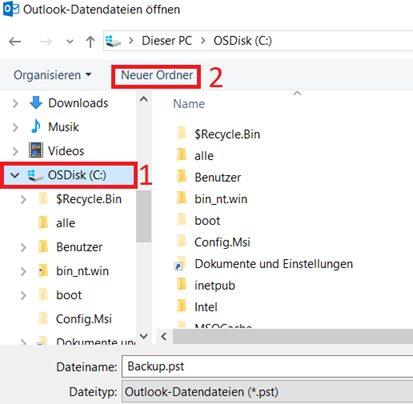This screenshot has width=413, height=404.
Task: Click the Downloads arrow icon
Action: click(x=36, y=103)
